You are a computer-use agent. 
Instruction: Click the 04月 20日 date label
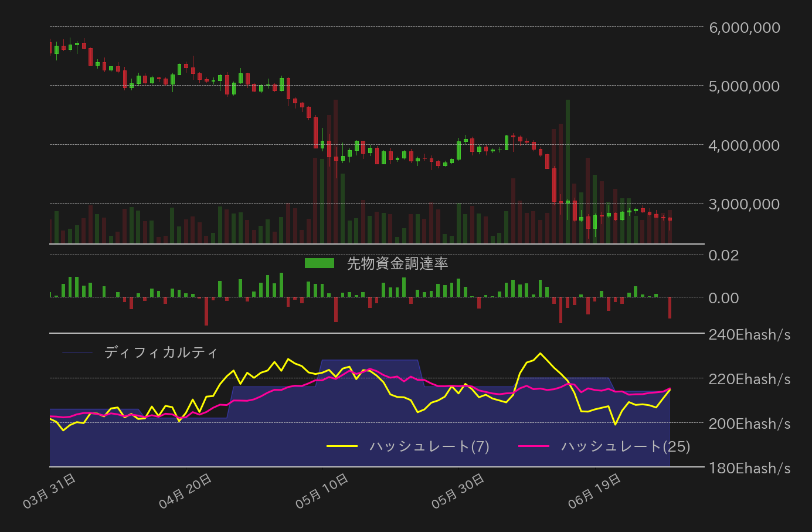point(186,491)
